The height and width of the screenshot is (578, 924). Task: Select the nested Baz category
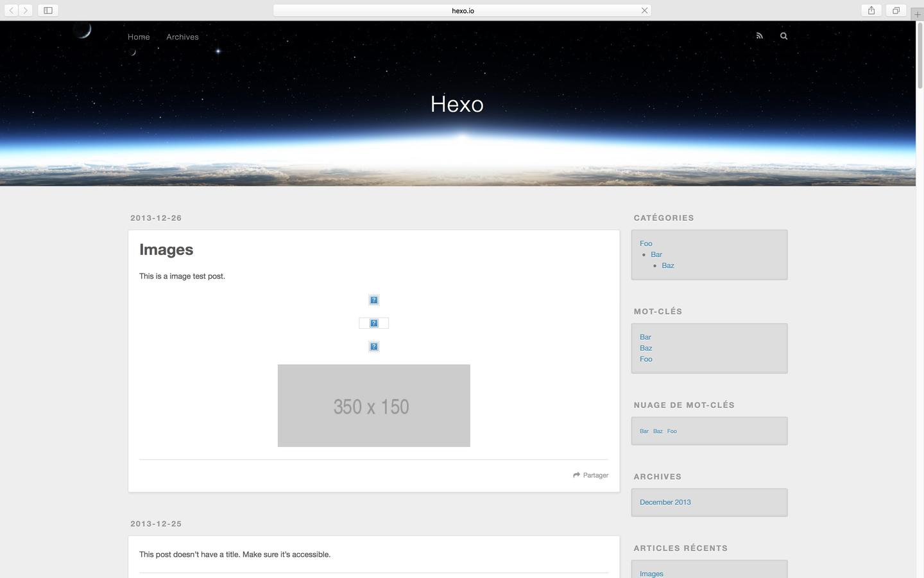click(x=667, y=265)
